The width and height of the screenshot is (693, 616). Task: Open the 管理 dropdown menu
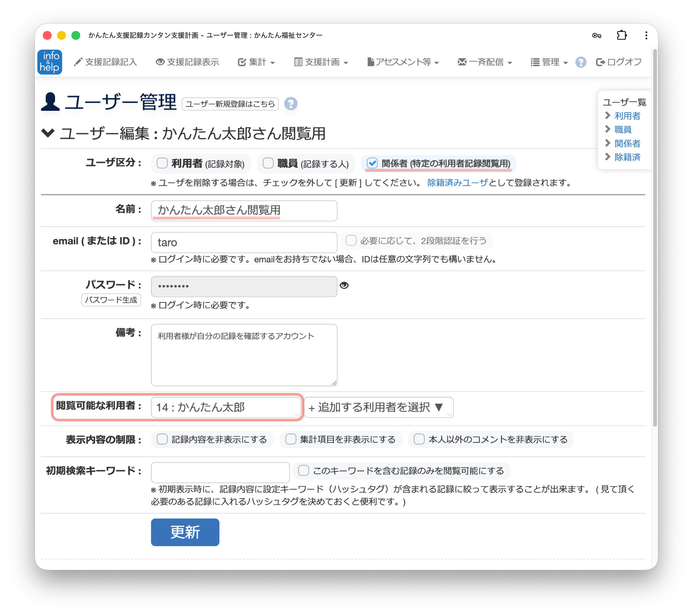pos(549,62)
